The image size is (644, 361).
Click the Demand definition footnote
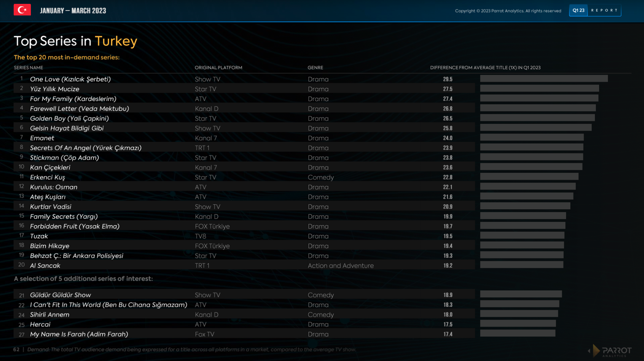(192, 349)
